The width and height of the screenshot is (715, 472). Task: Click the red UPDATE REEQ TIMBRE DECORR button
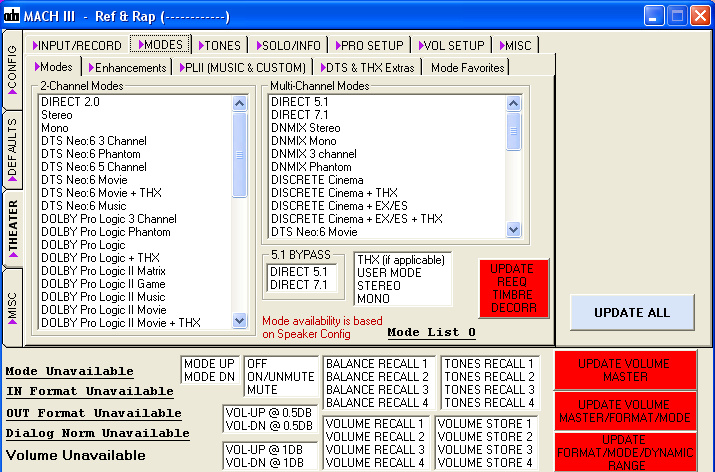[x=513, y=289]
